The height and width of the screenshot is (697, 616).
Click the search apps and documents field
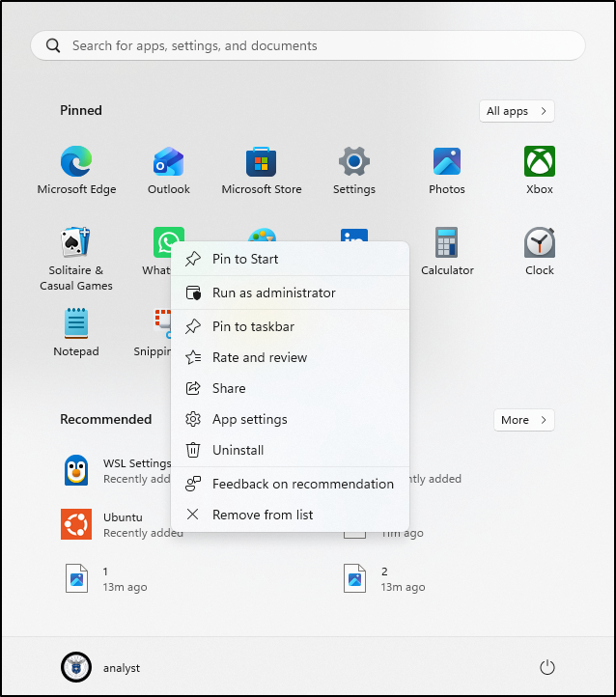(x=308, y=45)
